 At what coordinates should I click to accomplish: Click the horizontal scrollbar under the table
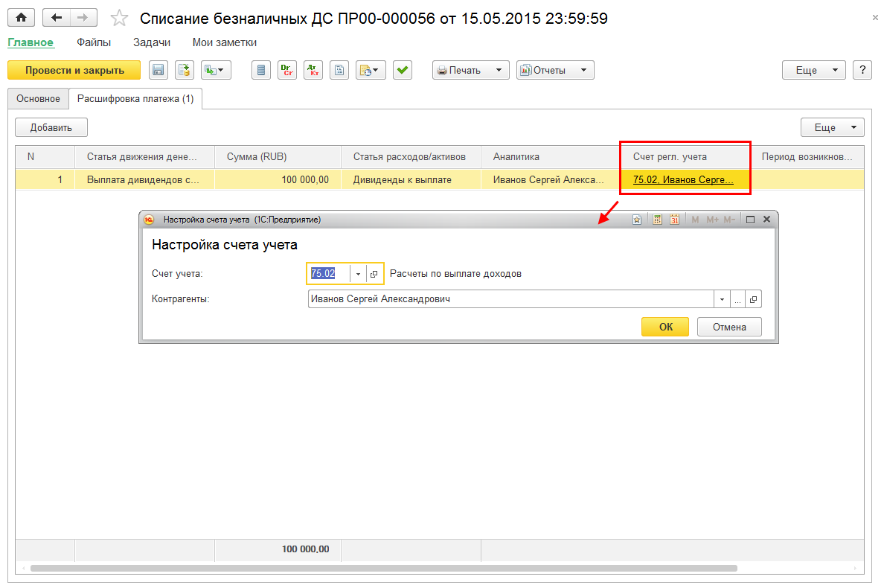click(x=383, y=568)
